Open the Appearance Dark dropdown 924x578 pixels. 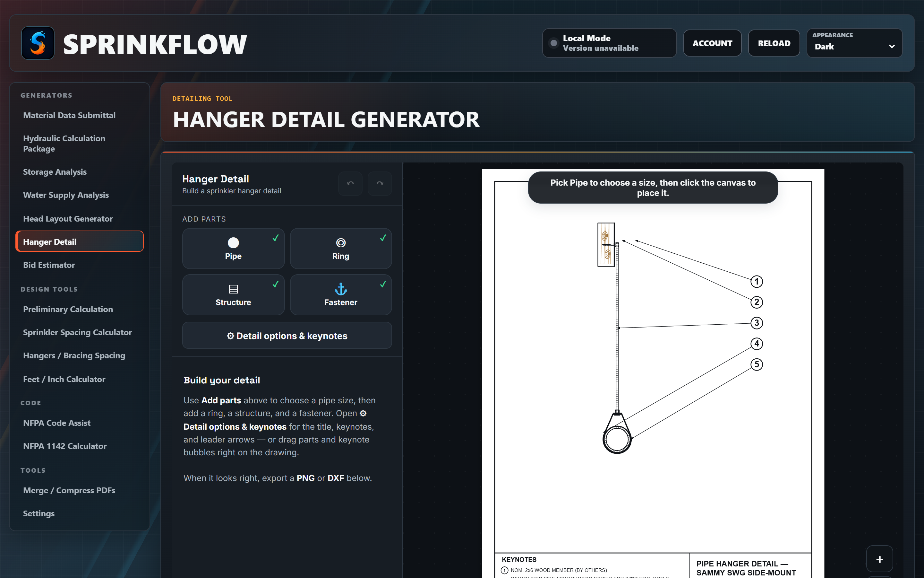[854, 43]
